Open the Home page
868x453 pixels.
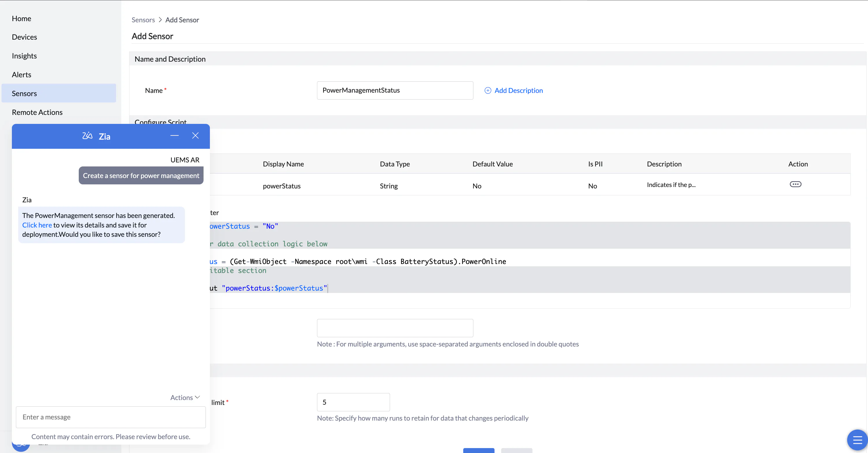[21, 19]
